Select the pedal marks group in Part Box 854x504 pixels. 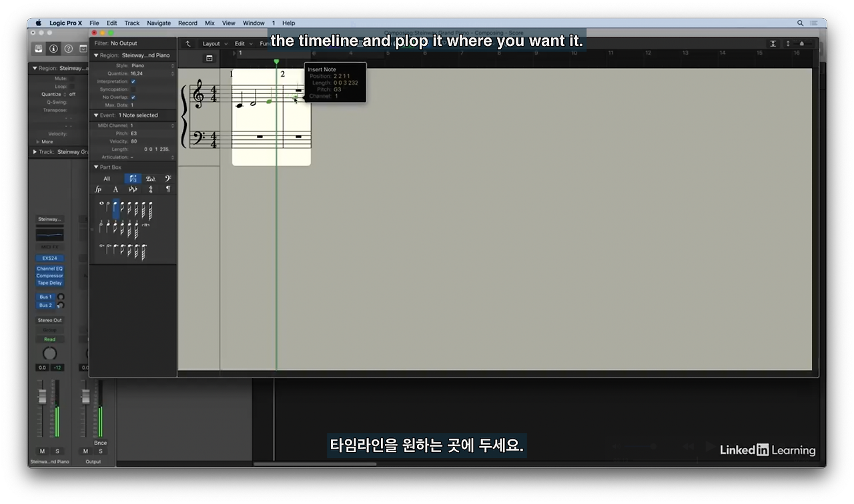coord(151,179)
